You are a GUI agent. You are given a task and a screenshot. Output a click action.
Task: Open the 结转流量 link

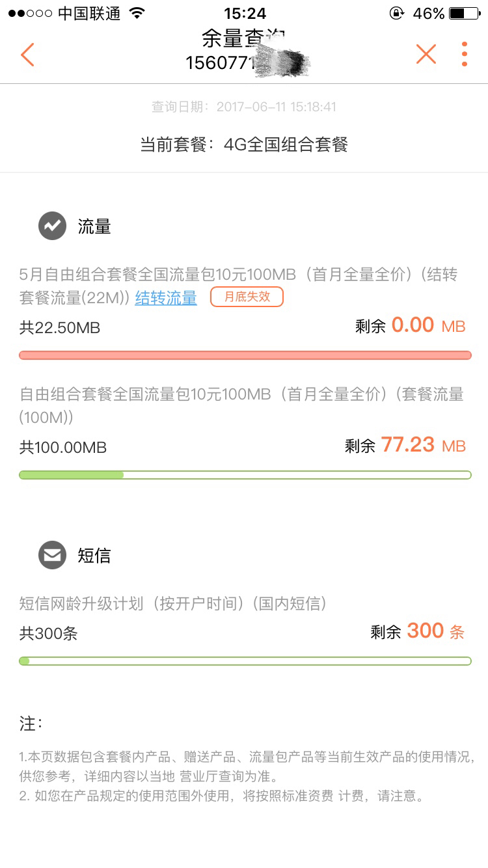[166, 298]
